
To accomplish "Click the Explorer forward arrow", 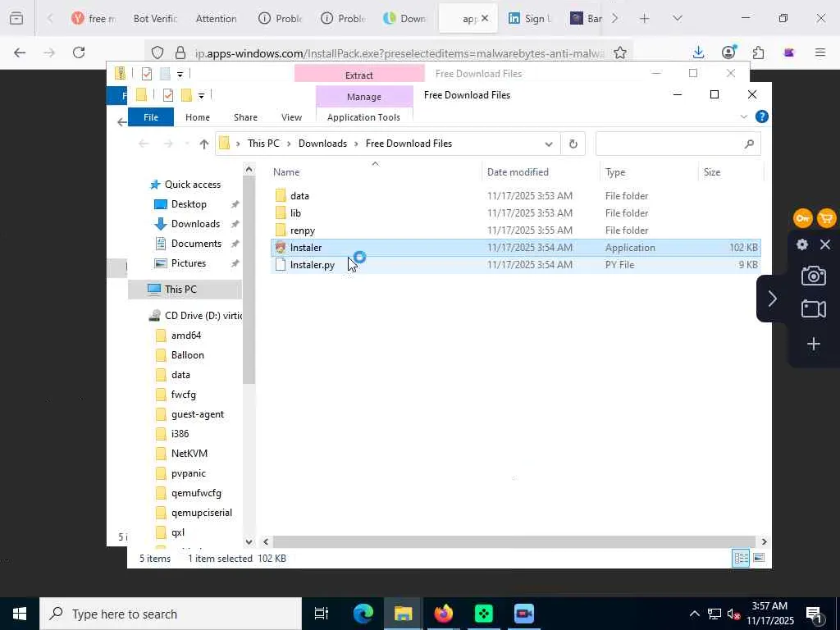I will pos(168,144).
